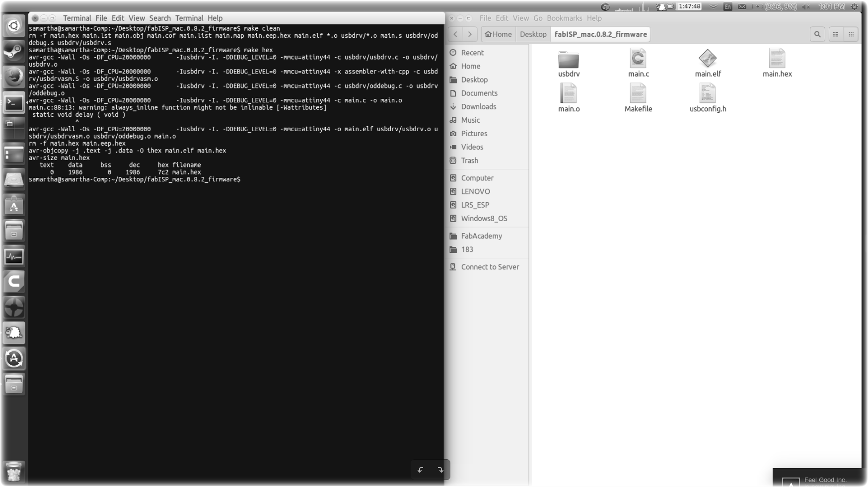Switch Files to list view
The height and width of the screenshot is (487, 868).
(x=836, y=34)
